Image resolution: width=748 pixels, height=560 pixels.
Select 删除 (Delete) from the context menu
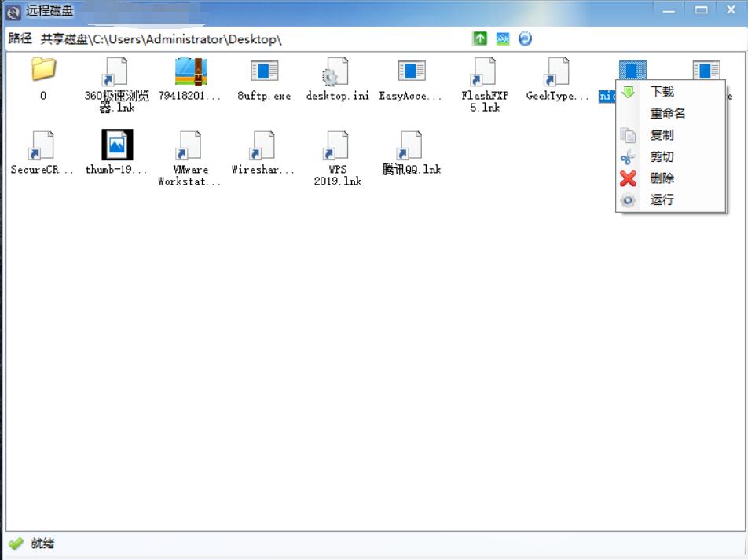coord(662,178)
